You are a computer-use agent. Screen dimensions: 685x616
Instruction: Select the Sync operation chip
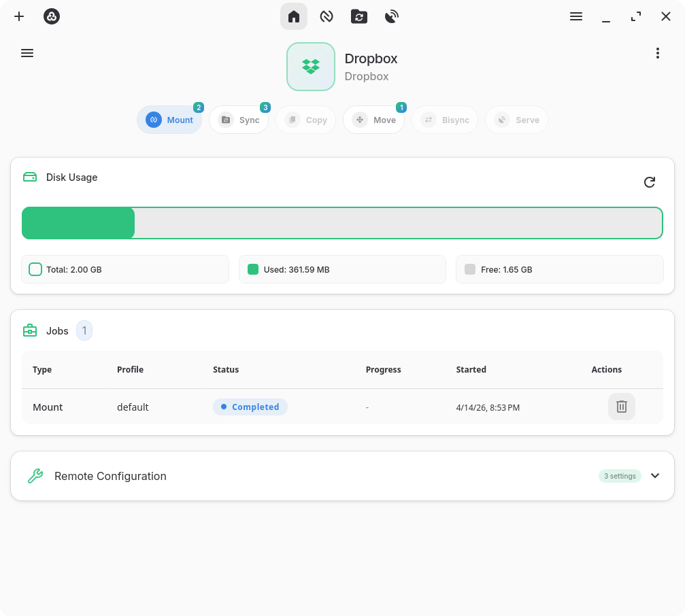pyautogui.click(x=239, y=120)
